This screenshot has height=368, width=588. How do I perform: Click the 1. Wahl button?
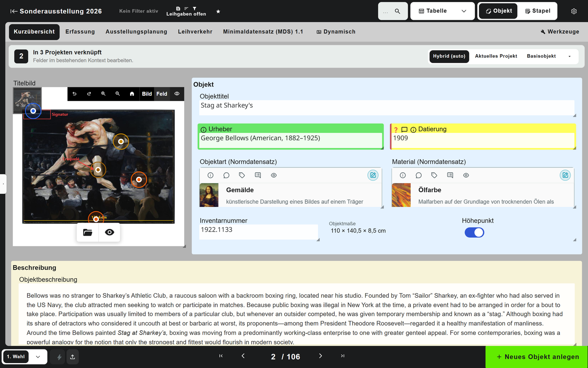tap(16, 357)
